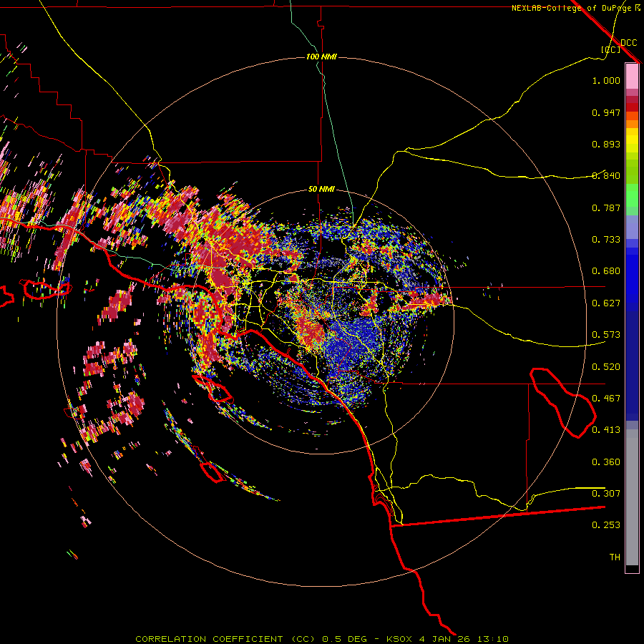The height and width of the screenshot is (644, 644).
Task: Click the 0.733 legend value
Action: point(606,240)
